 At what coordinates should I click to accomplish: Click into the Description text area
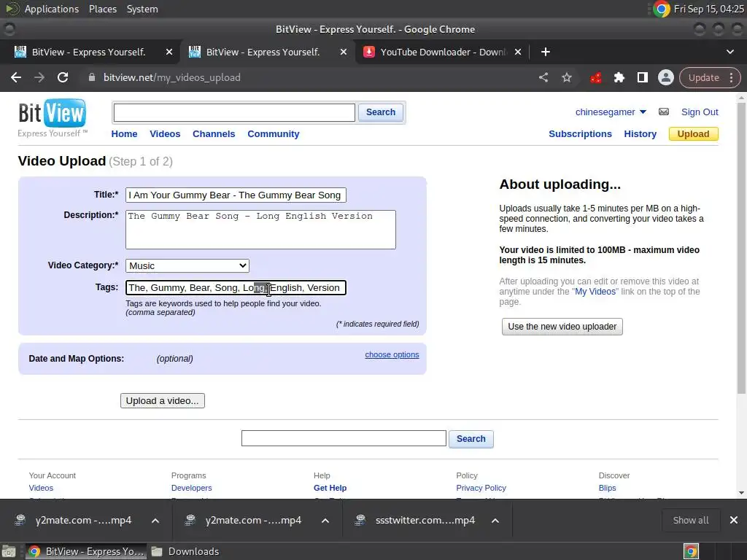tap(260, 230)
